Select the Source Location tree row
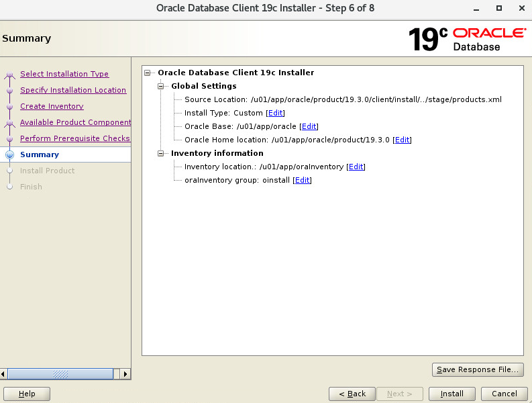Screen dimensions: 532x403 click(x=343, y=99)
